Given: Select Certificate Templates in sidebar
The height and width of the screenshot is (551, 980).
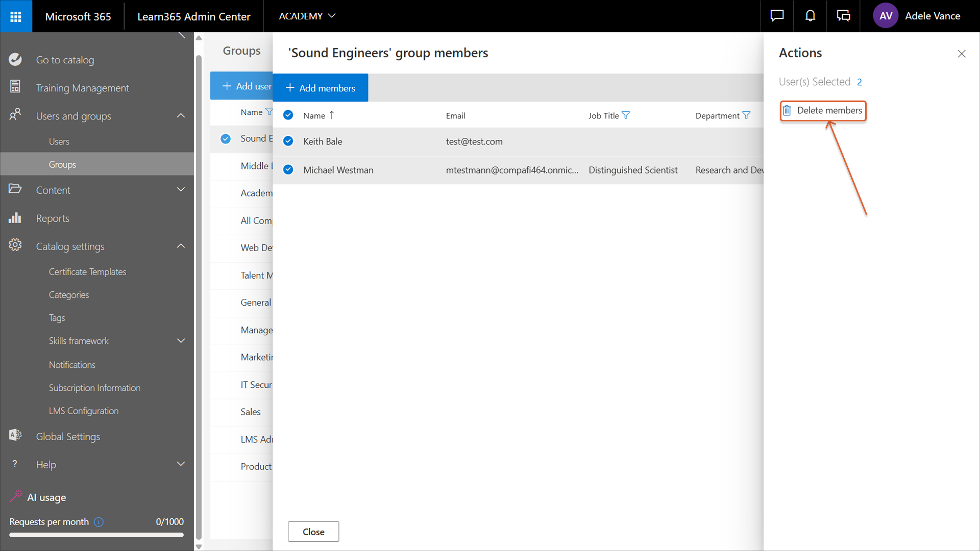Looking at the screenshot, I should [x=87, y=272].
